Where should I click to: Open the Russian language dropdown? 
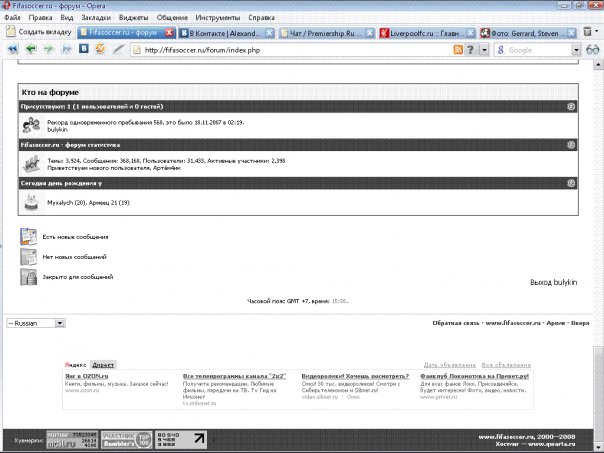tap(36, 323)
